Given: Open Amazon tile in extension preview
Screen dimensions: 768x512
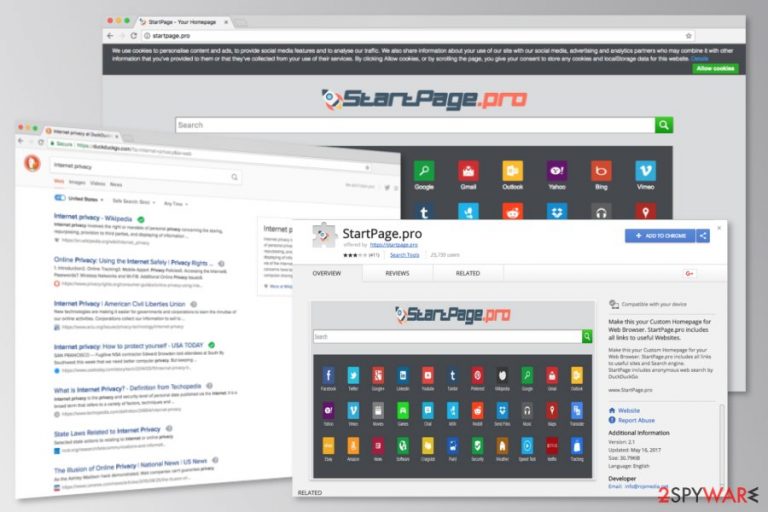Looking at the screenshot, I should (x=353, y=446).
